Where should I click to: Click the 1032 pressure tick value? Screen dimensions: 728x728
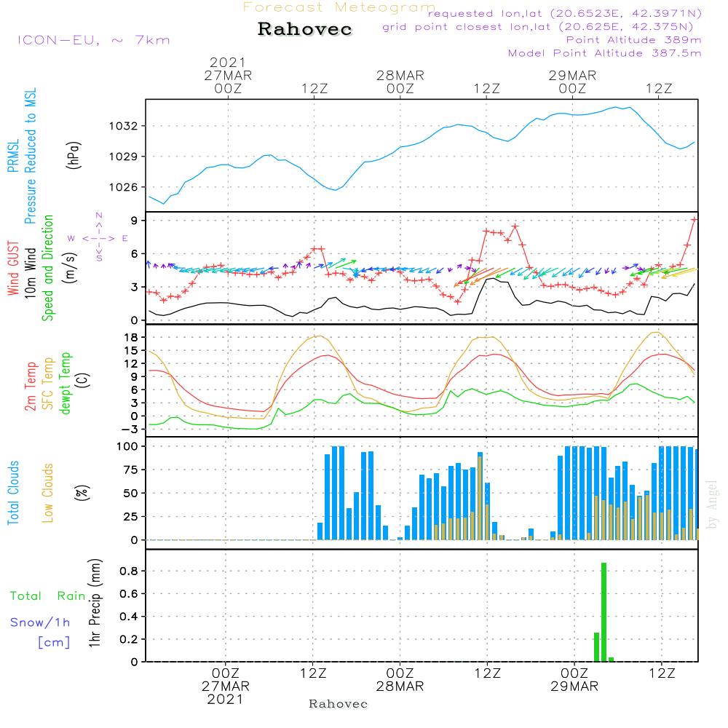[124, 126]
